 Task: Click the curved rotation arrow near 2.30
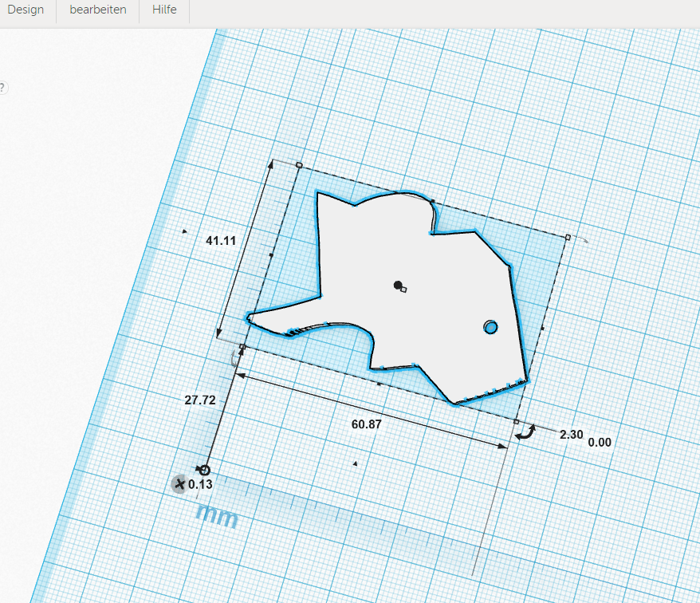tap(525, 433)
